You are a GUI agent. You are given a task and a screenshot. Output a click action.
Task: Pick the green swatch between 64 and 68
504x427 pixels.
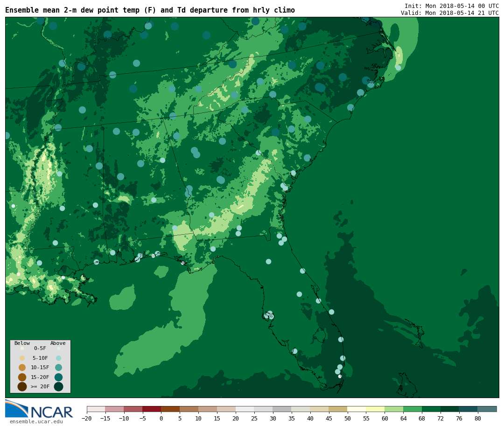coord(413,409)
